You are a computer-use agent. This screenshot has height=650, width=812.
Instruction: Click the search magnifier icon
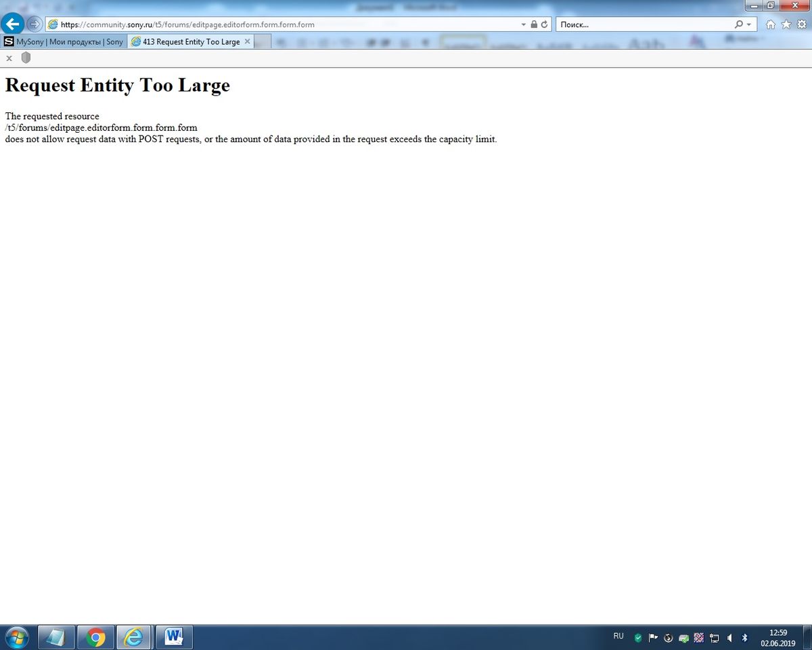[739, 24]
